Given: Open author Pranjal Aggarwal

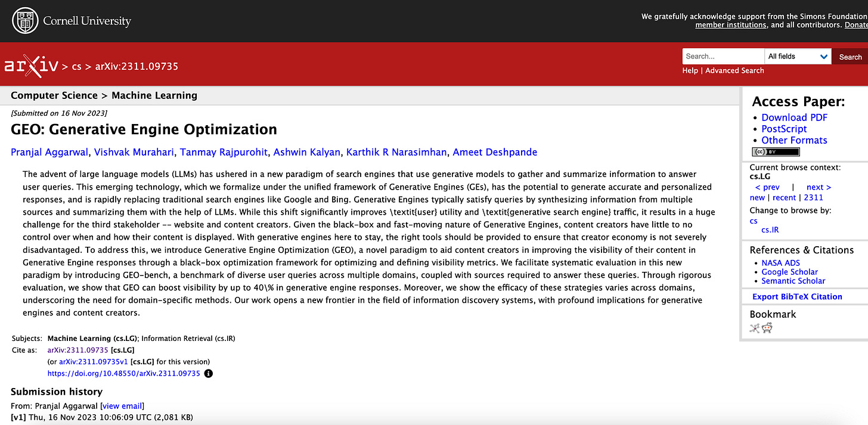Looking at the screenshot, I should [x=49, y=152].
